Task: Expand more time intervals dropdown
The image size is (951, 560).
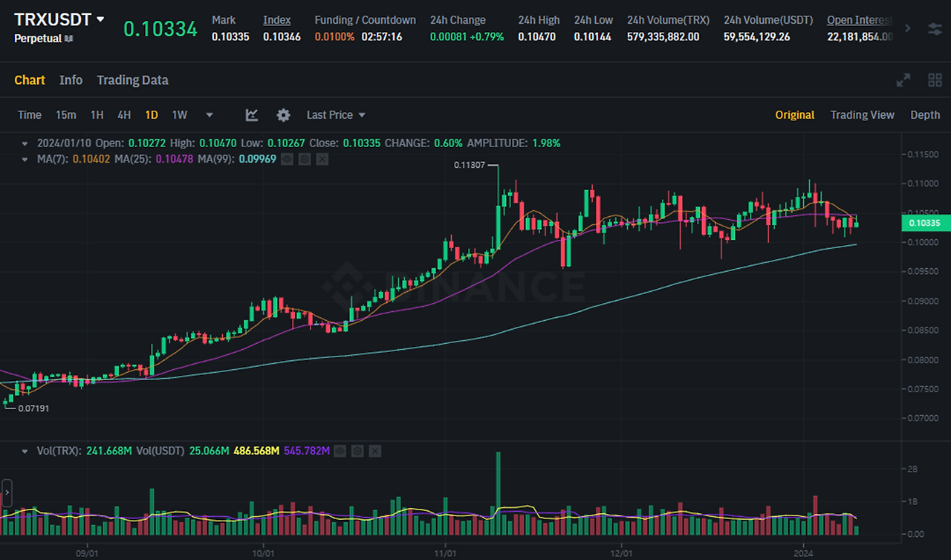Action: pyautogui.click(x=210, y=115)
